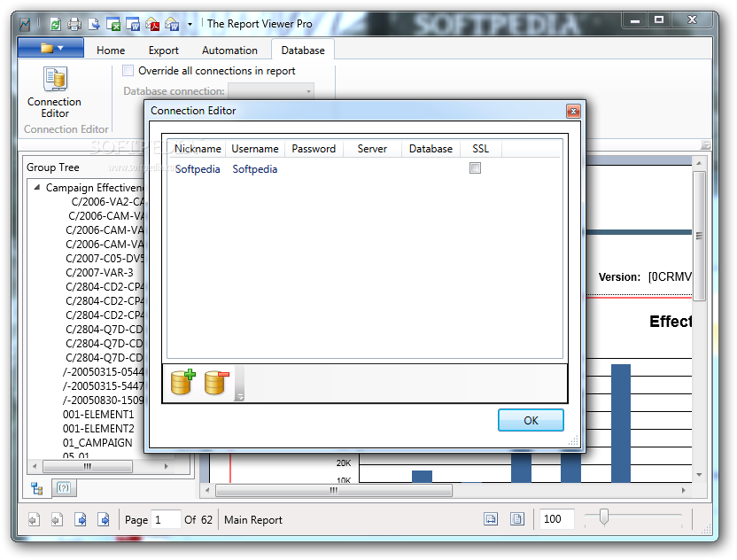This screenshot has width=737, height=560.
Task: Click the Email as Word document icon
Action: click(x=172, y=24)
